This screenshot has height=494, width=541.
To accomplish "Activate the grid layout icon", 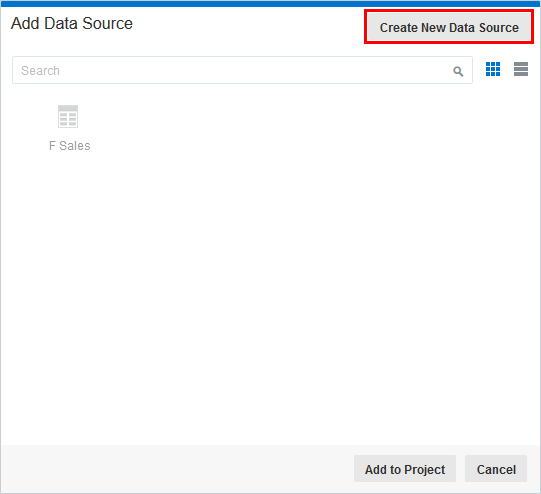I will click(x=493, y=69).
